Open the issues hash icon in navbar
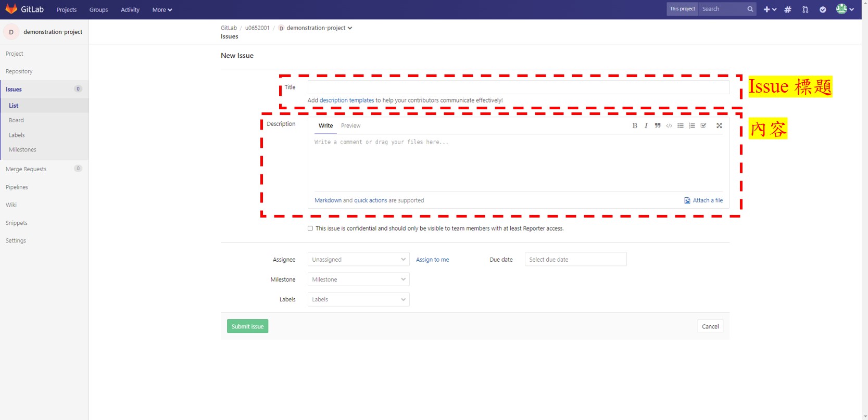The height and width of the screenshot is (420, 868). pyautogui.click(x=788, y=9)
